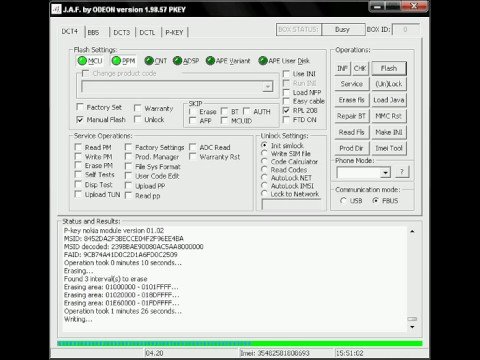This screenshot has width=480, height=360.
Task: Select Write SIM file radio option
Action: click(264, 153)
